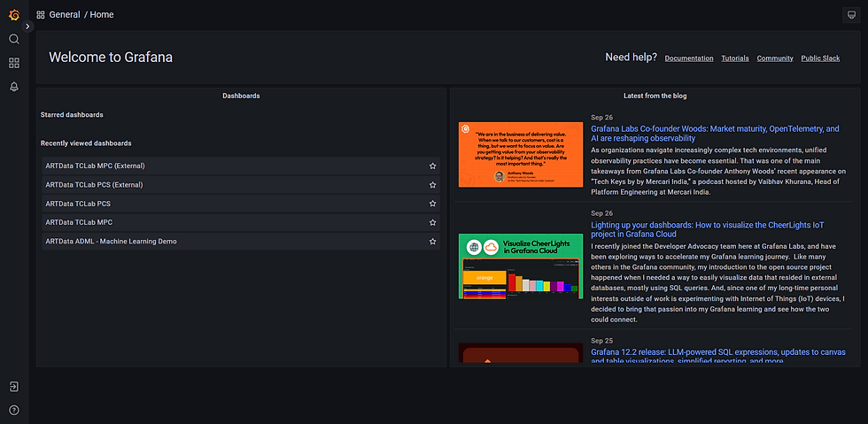This screenshot has height=424, width=868.
Task: Open the Grafana 12.2 release article
Action: click(718, 357)
